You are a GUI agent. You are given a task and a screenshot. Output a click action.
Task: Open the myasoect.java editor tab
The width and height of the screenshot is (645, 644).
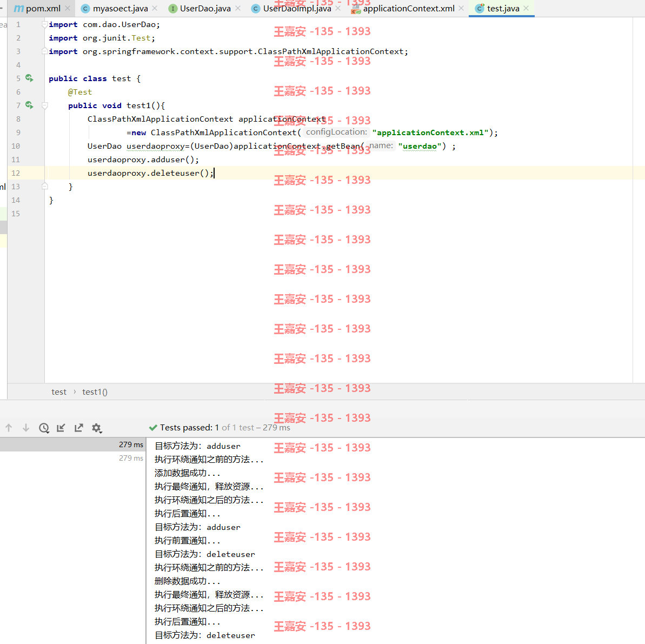120,8
